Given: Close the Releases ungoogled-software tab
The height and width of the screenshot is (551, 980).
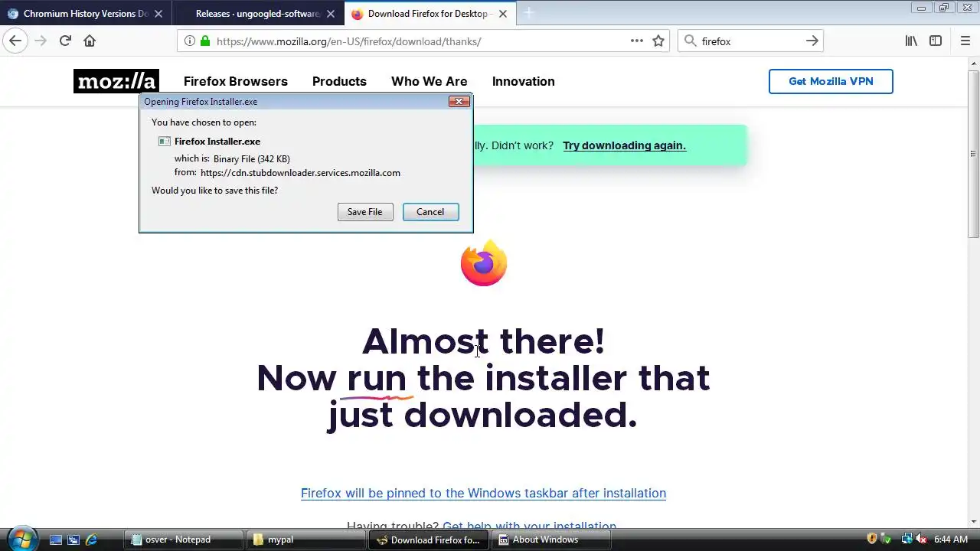Looking at the screenshot, I should coord(331,14).
